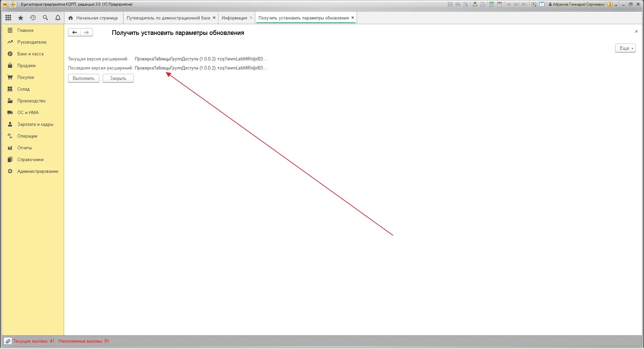644x349 pixels.
Task: Click the Последняя версия расширений value text
Action: coord(201,68)
